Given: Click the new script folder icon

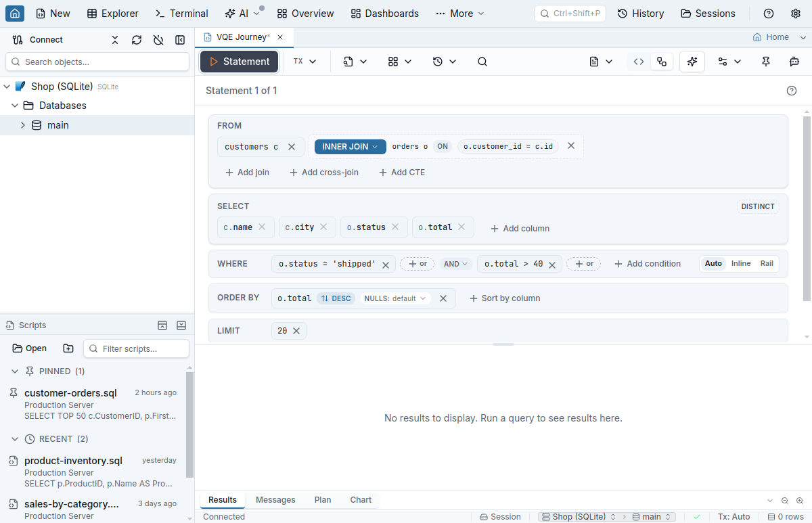Looking at the screenshot, I should 68,348.
